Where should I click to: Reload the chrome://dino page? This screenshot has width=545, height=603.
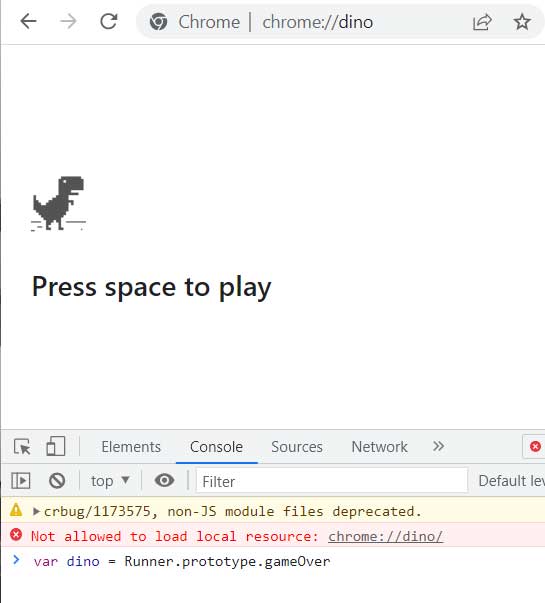109,22
